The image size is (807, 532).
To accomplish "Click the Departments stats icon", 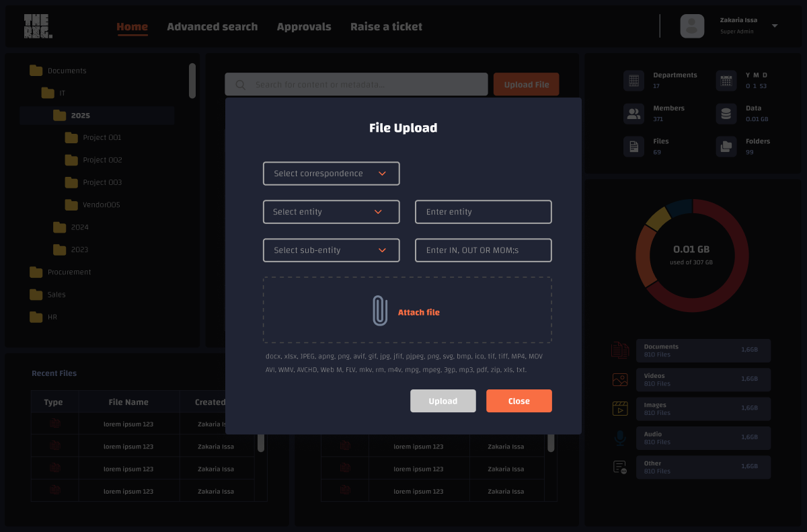I will point(633,80).
